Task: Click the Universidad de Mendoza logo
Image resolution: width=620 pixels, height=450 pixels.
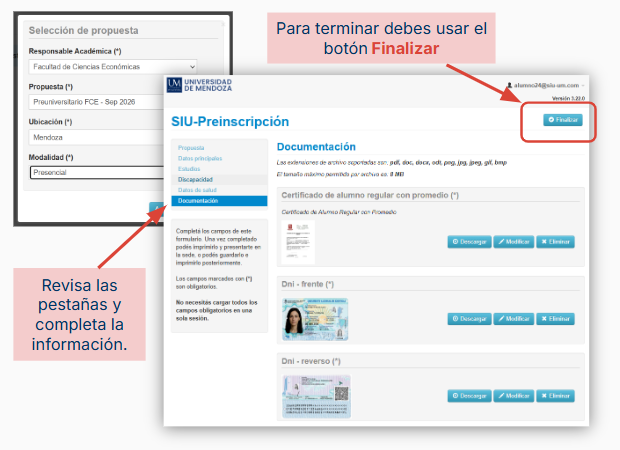Action: 199,85
